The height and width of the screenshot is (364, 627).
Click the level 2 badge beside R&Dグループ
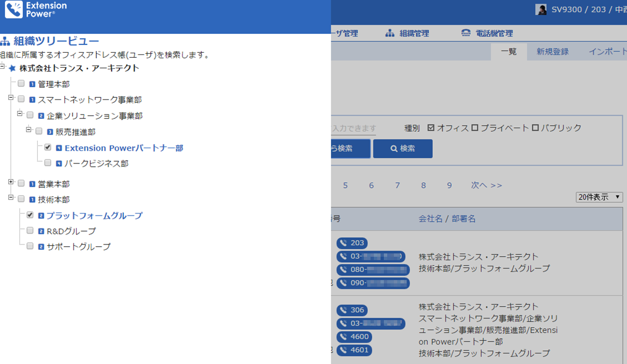[41, 231]
